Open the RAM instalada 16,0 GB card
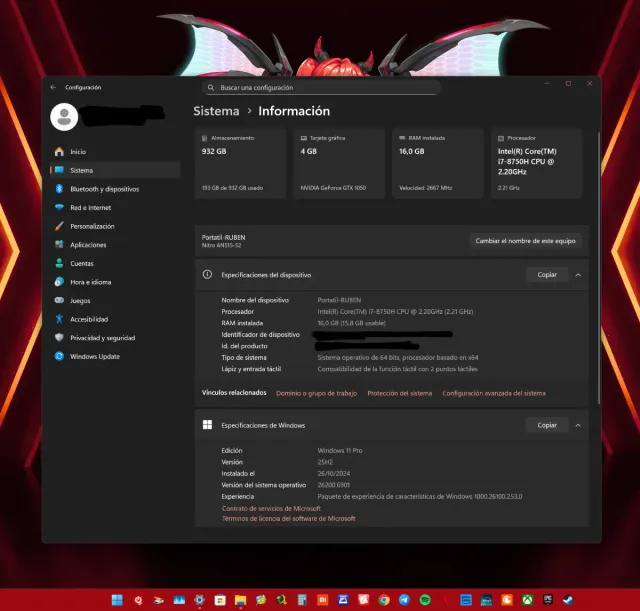The width and height of the screenshot is (640, 611). tap(438, 163)
